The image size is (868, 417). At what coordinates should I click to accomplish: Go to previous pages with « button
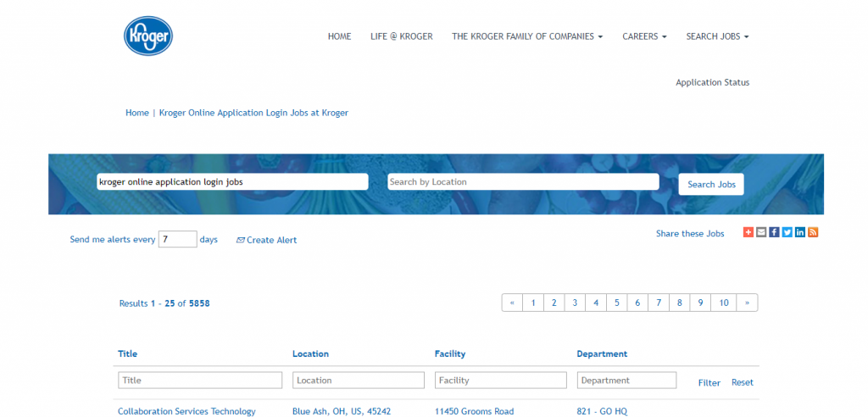512,303
